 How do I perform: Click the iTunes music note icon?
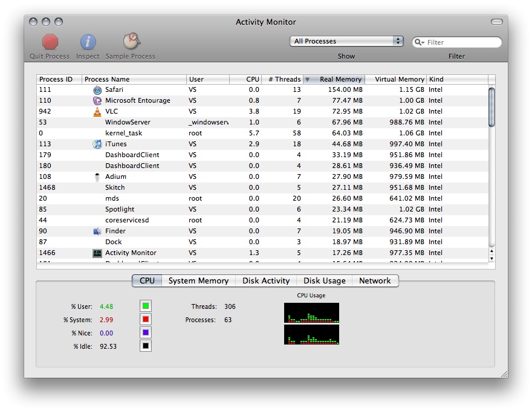coord(97,144)
